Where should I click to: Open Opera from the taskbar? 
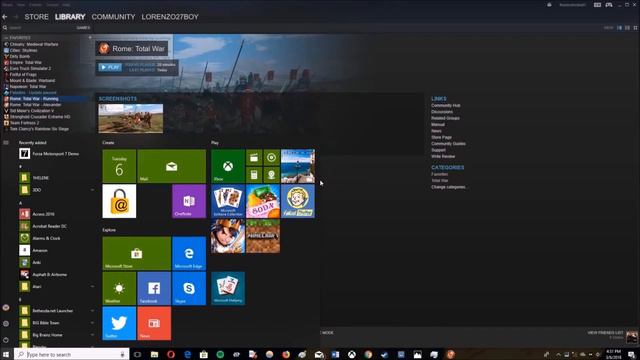171,354
